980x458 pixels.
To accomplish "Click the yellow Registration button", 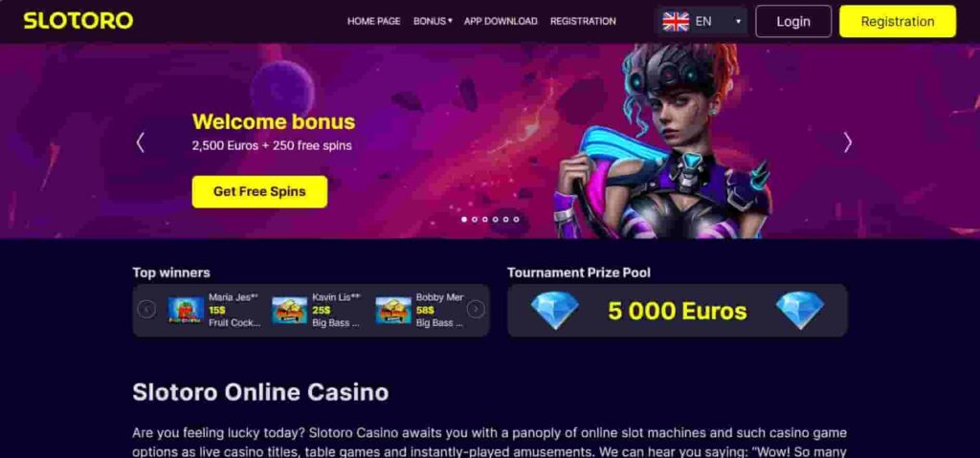I will (898, 21).
